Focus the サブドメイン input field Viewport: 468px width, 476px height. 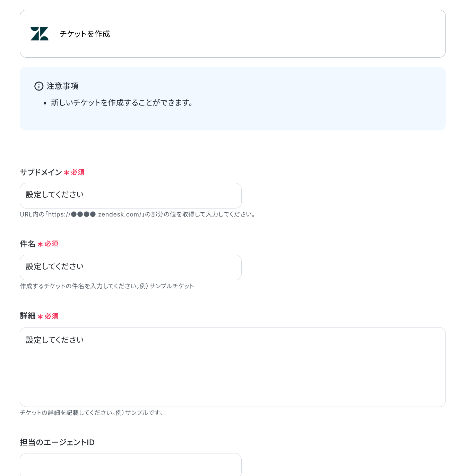[131, 196]
